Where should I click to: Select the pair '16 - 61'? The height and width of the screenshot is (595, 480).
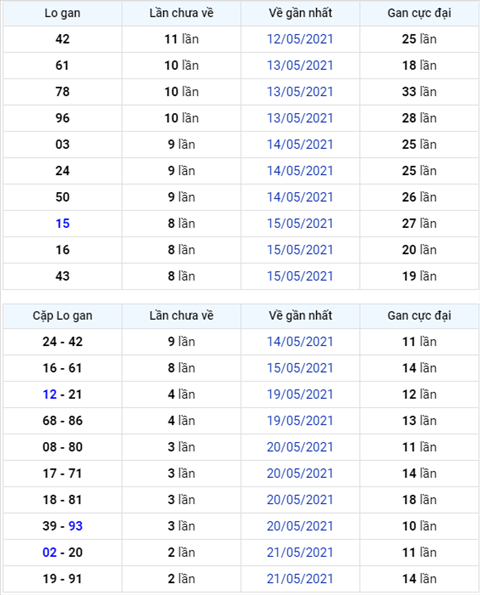pyautogui.click(x=63, y=368)
